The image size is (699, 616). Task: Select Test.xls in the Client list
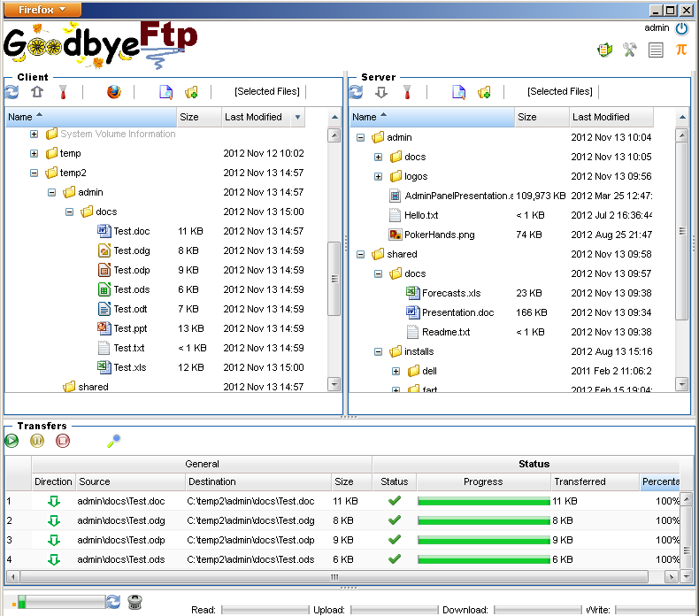point(130,367)
